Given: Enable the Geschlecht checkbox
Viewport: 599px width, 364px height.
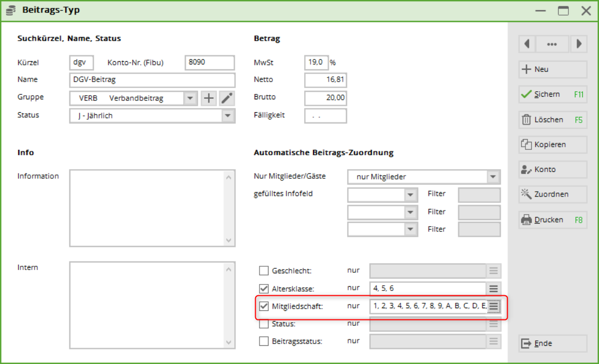Looking at the screenshot, I should coord(264,271).
